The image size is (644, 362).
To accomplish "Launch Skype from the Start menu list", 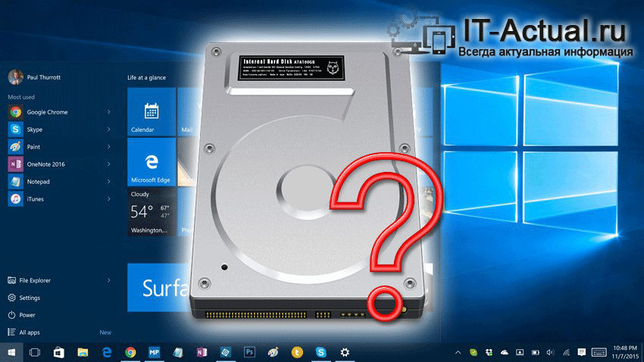I will pyautogui.click(x=34, y=130).
